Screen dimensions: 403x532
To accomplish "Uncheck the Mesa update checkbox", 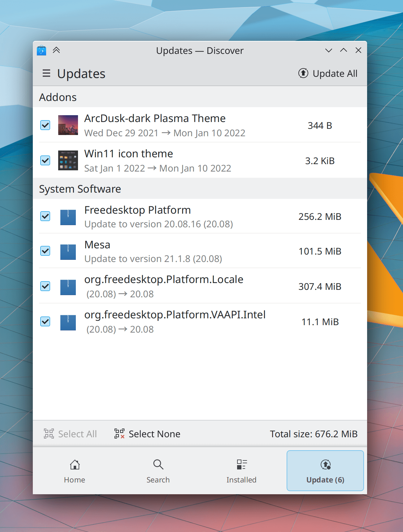I will point(45,251).
